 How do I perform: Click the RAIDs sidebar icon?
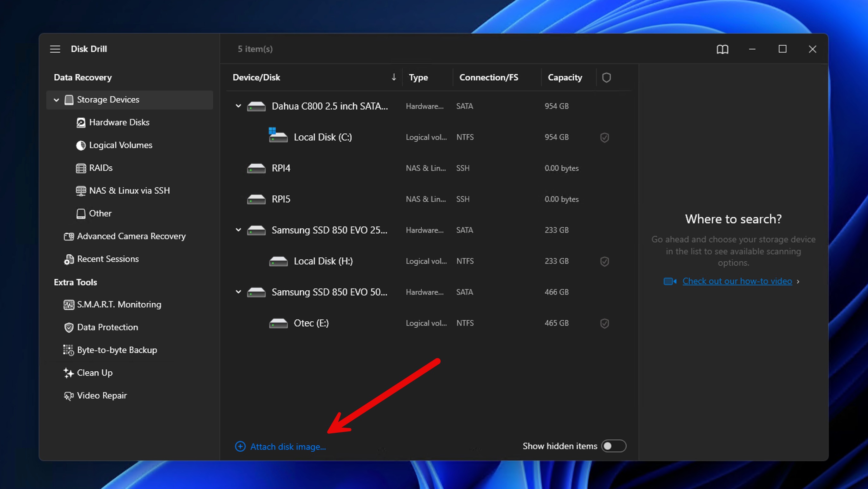click(81, 168)
